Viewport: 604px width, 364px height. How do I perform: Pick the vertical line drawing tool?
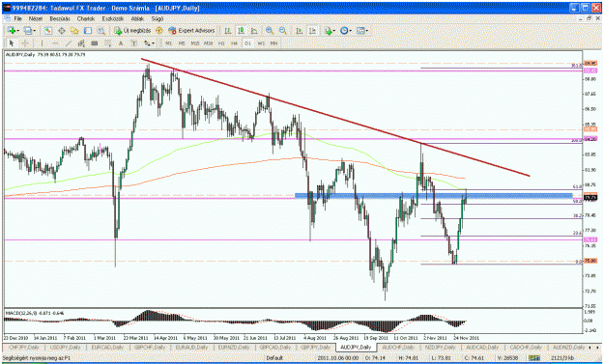(x=42, y=43)
